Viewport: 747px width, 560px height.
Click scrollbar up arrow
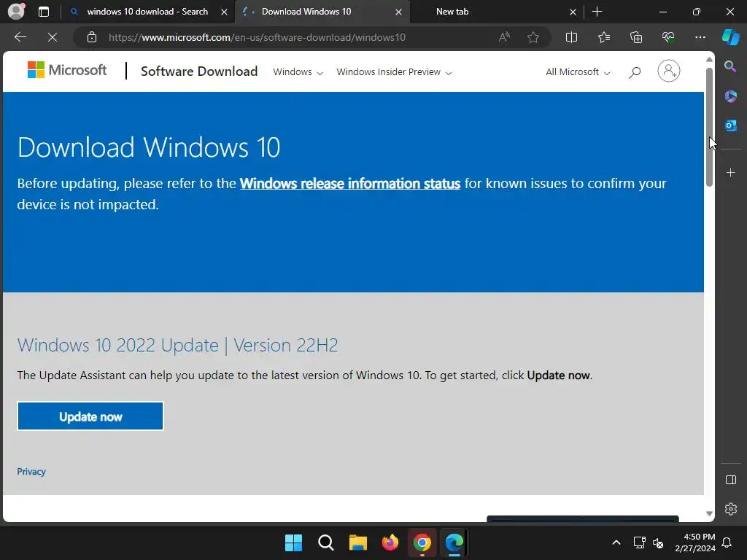pyautogui.click(x=709, y=60)
